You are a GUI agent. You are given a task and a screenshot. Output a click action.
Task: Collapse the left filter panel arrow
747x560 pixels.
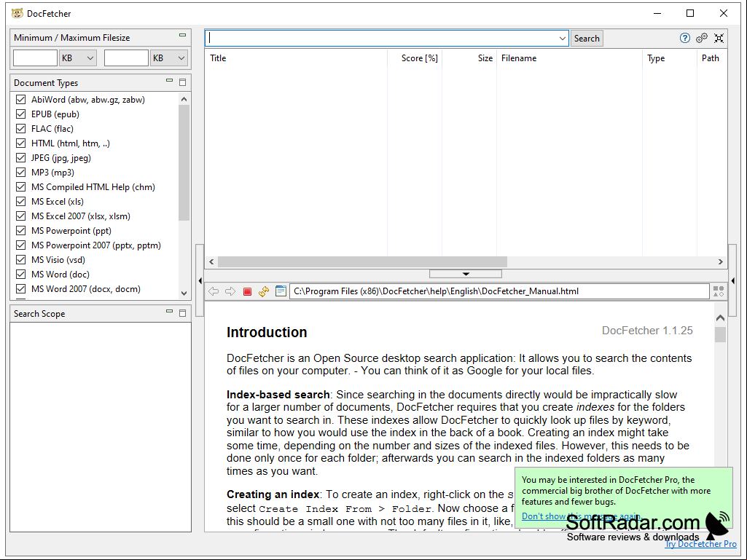click(200, 280)
